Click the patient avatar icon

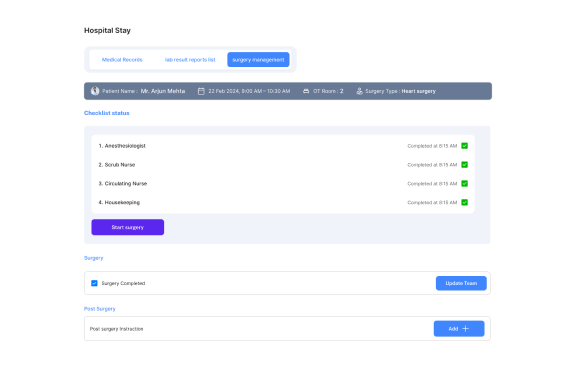(x=95, y=91)
